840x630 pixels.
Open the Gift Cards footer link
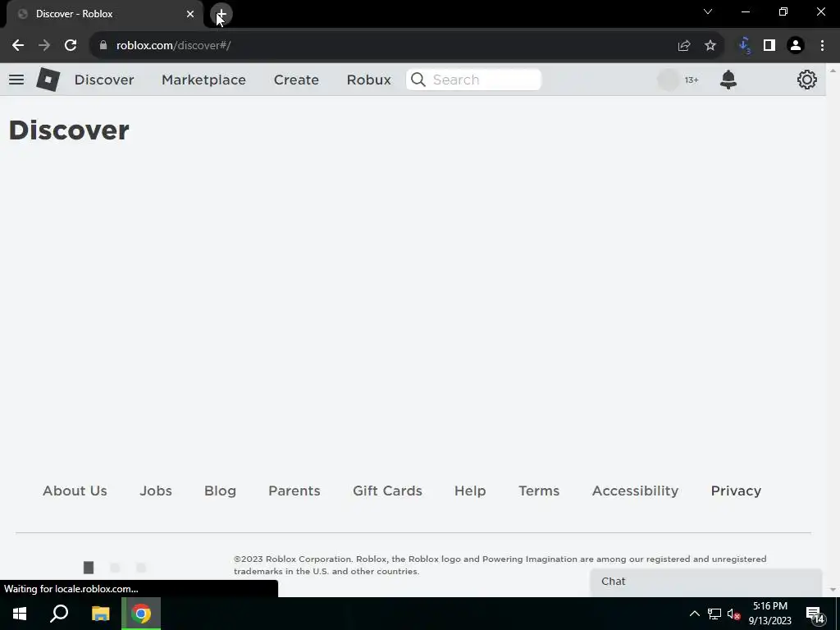pyautogui.click(x=387, y=491)
